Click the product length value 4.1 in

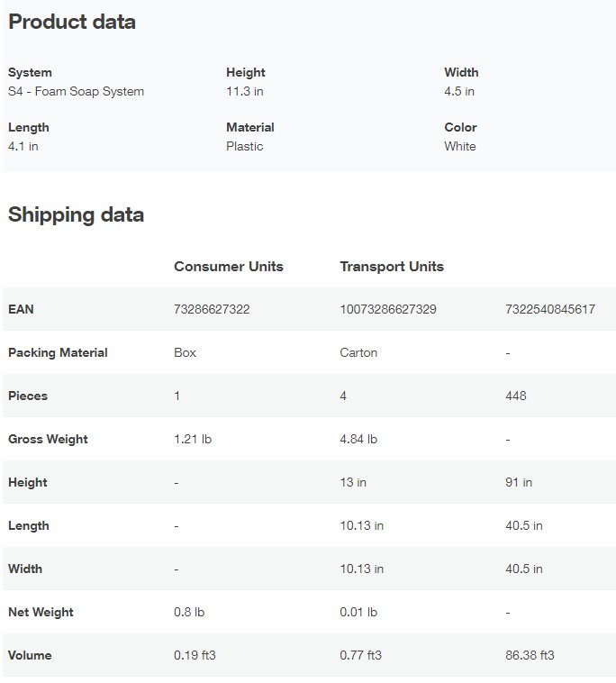23,146
